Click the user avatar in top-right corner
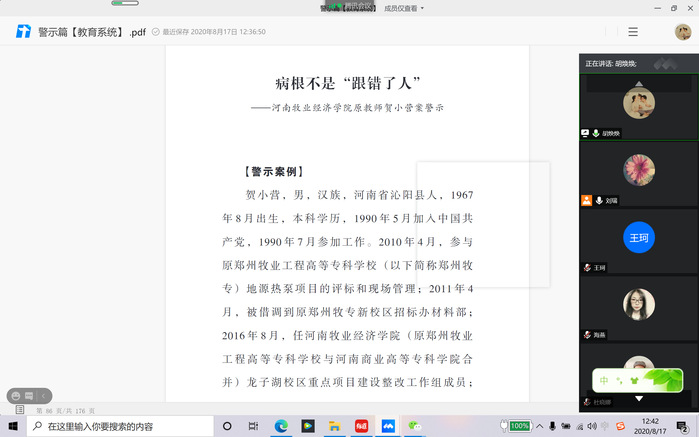The height and width of the screenshot is (437, 699). coord(683,32)
